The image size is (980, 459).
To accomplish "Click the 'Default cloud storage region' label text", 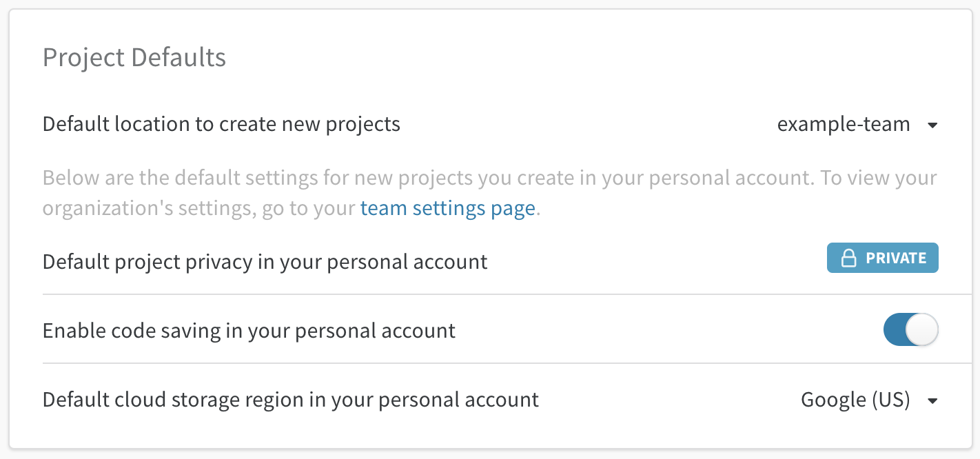I will tap(290, 400).
